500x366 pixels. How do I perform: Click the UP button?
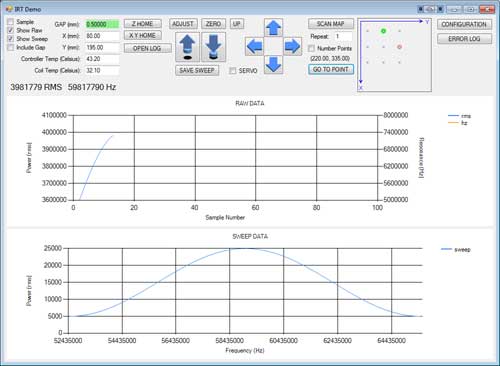point(236,24)
